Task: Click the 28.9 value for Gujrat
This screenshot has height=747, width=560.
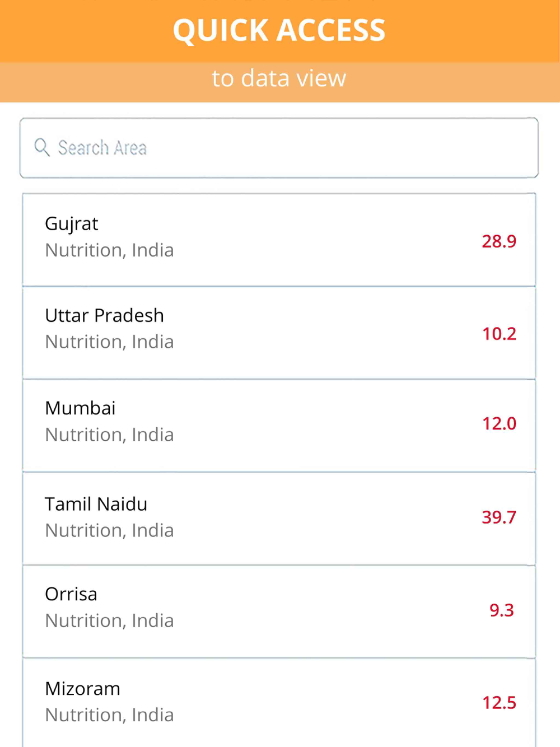Action: 499,241
